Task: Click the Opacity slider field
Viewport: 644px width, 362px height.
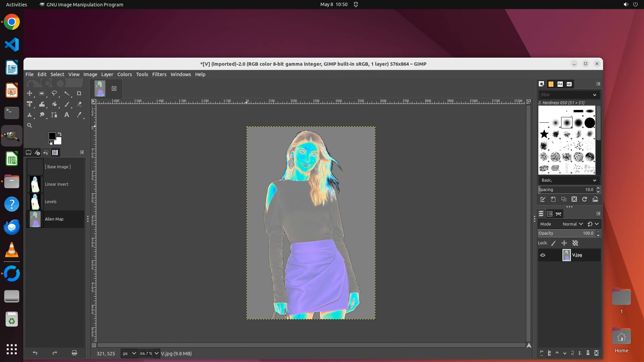Action: click(566, 233)
